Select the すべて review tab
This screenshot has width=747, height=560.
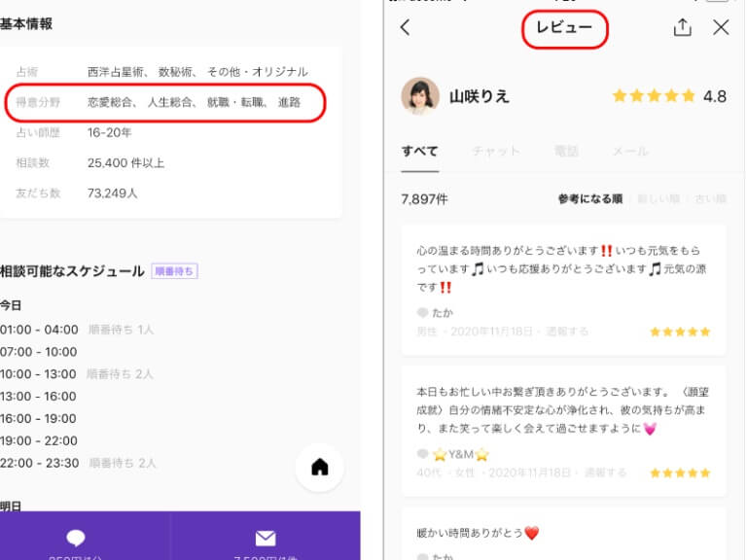pos(420,152)
